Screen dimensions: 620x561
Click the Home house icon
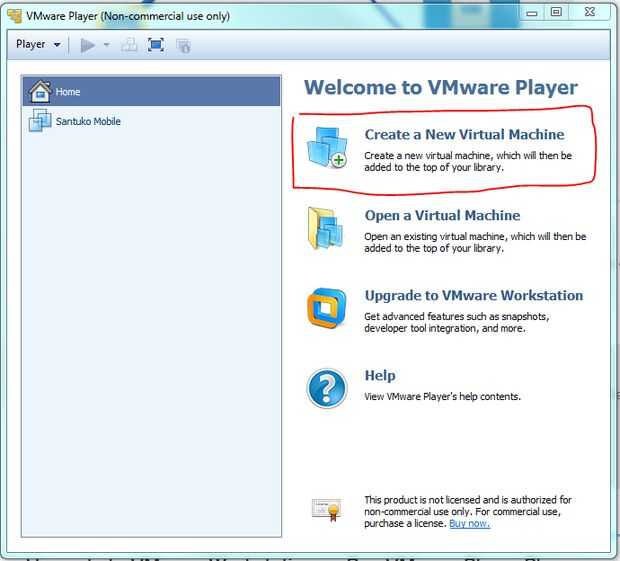pos(40,91)
